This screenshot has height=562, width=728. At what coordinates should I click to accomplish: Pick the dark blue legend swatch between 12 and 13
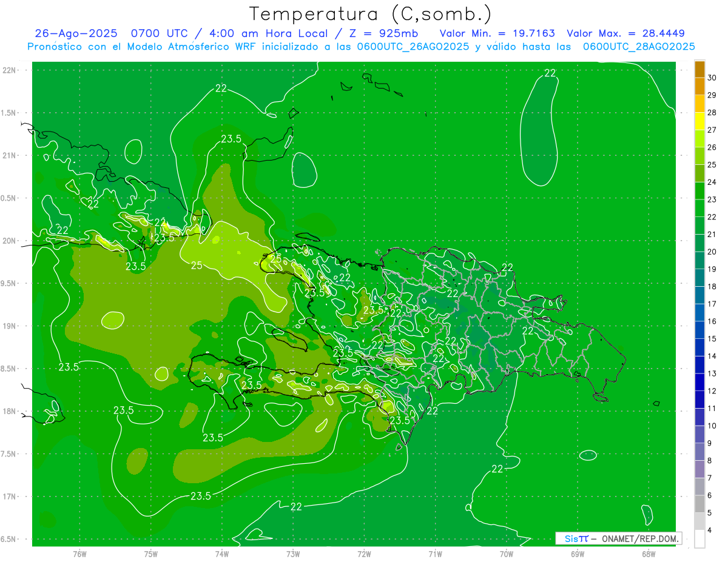click(x=699, y=383)
